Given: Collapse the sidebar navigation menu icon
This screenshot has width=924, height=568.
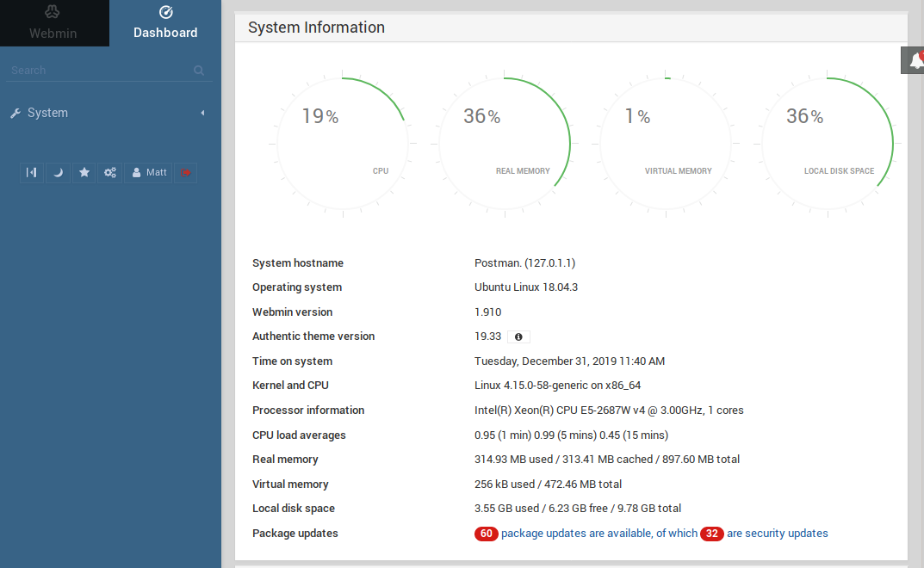Looking at the screenshot, I should [x=32, y=172].
